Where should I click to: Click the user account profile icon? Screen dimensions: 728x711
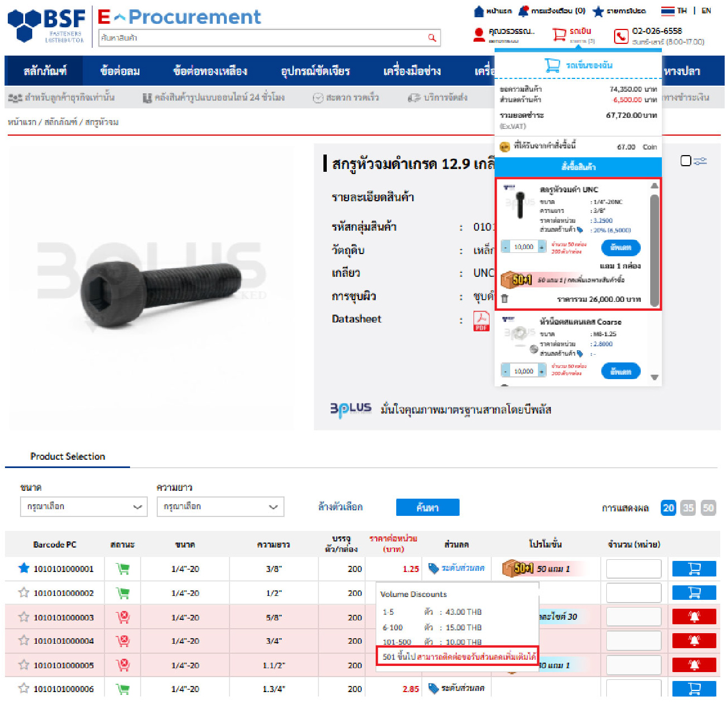pos(479,35)
